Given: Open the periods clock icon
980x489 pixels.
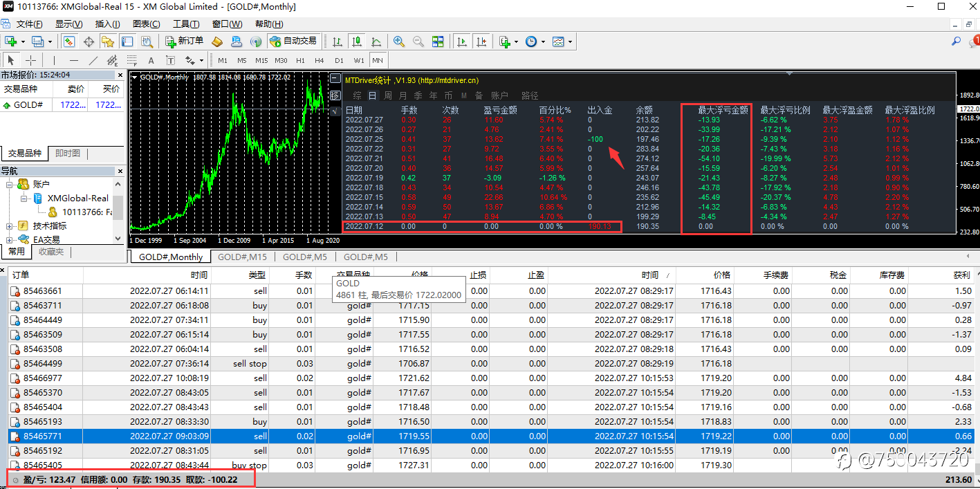Looking at the screenshot, I should pyautogui.click(x=531, y=41).
